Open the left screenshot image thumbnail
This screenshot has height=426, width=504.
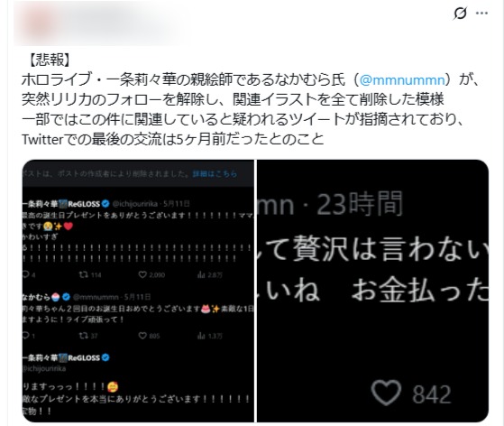138,291
